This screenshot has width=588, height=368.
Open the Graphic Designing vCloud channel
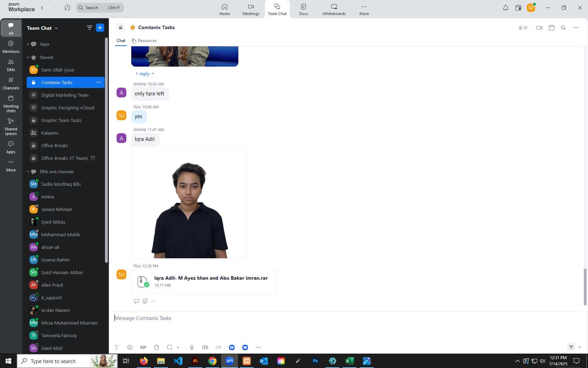(x=65, y=108)
